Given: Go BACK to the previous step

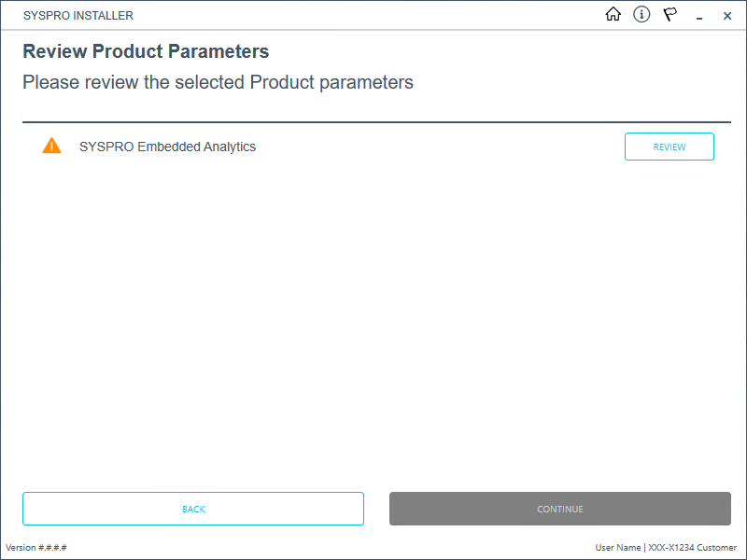Looking at the screenshot, I should point(193,509).
